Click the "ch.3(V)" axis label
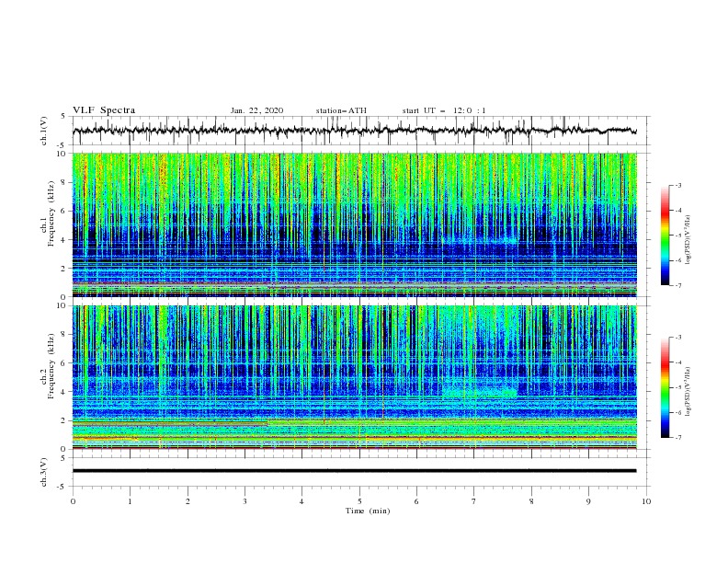728x563 pixels. (x=44, y=472)
